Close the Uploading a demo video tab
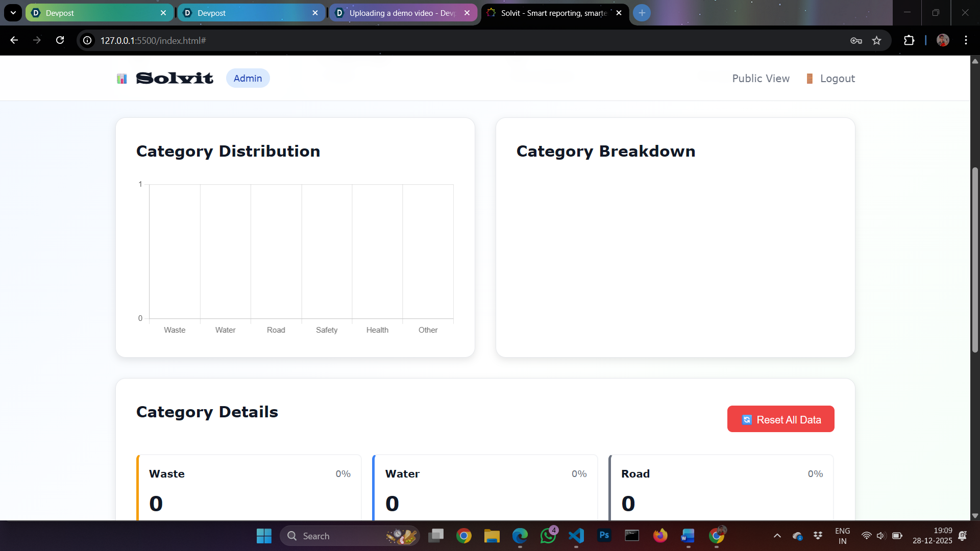 467,13
